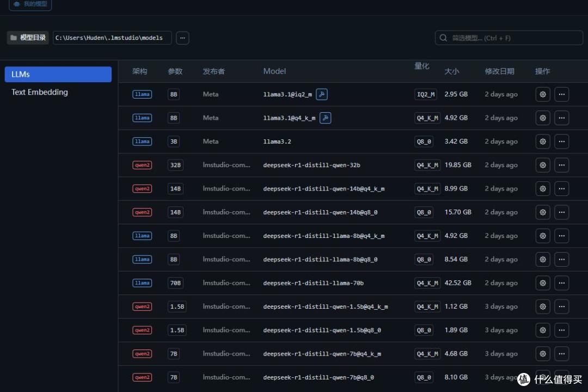Viewport: 588px width, 392px height.
Task: Sort by 发布者 column header
Action: coord(214,71)
